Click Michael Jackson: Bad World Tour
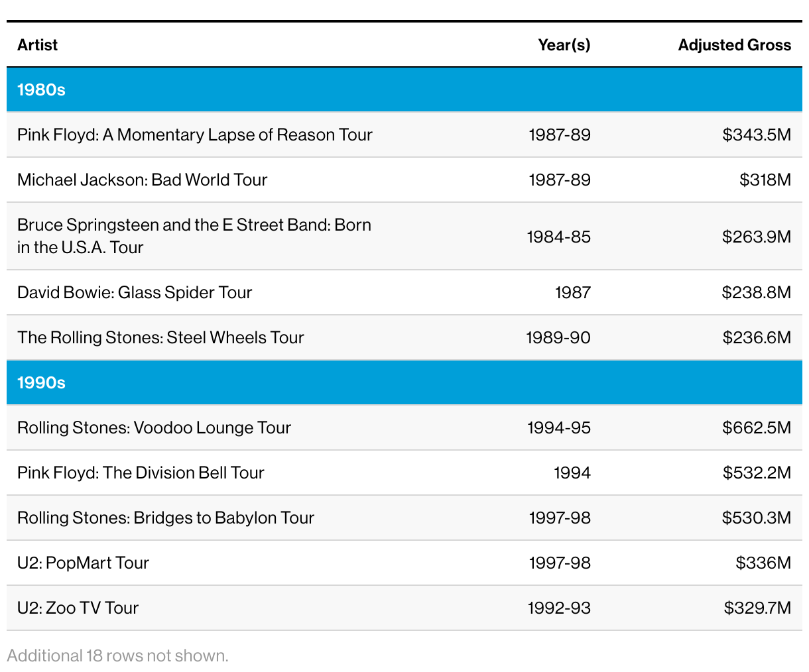Viewport: 809px width, 672px height. tap(142, 180)
